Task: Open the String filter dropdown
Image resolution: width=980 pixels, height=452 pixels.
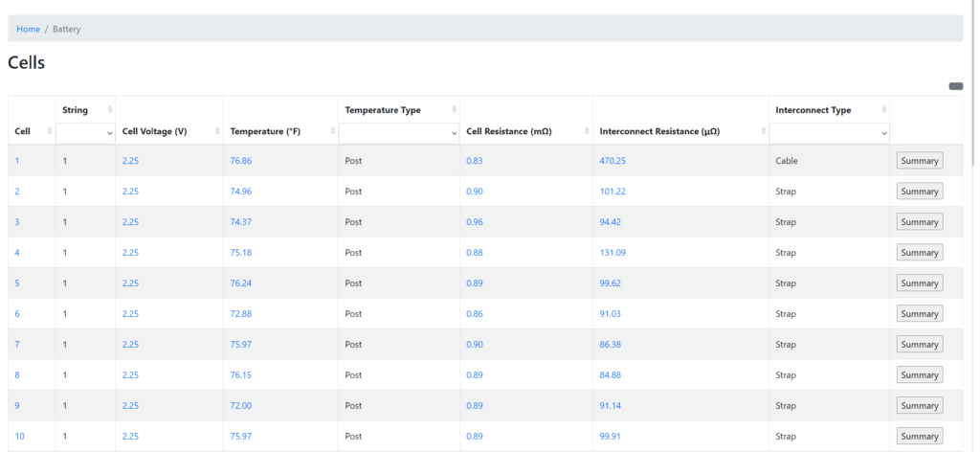Action: (85, 132)
